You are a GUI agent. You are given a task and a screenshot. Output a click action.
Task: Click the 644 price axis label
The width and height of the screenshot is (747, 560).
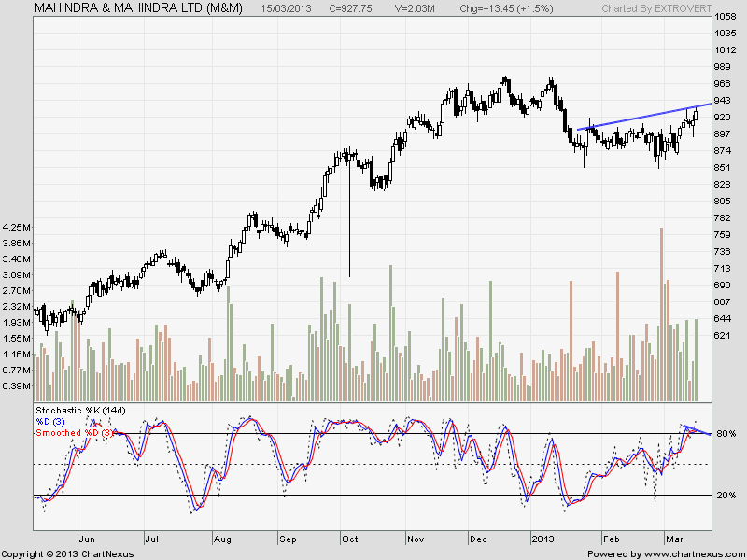click(x=722, y=318)
